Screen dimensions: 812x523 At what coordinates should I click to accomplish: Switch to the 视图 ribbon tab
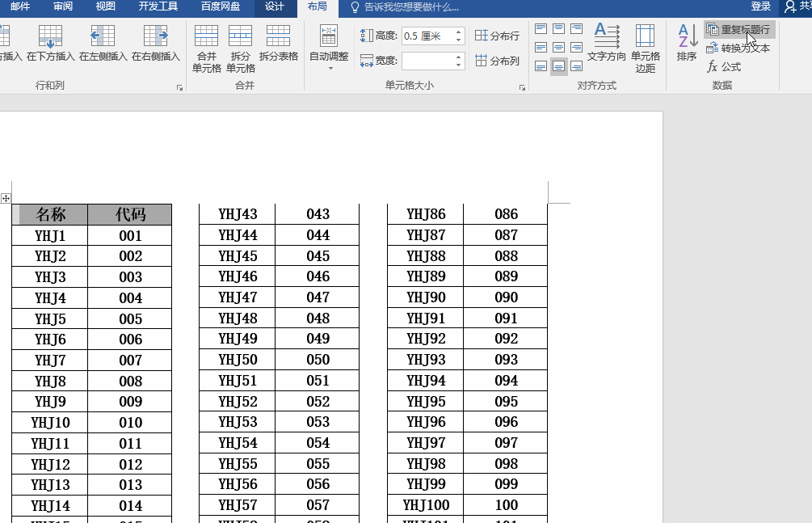[x=106, y=6]
